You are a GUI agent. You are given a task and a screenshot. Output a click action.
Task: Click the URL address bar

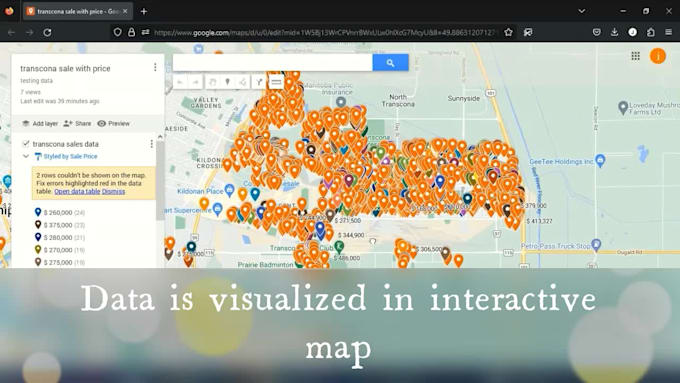coord(325,33)
